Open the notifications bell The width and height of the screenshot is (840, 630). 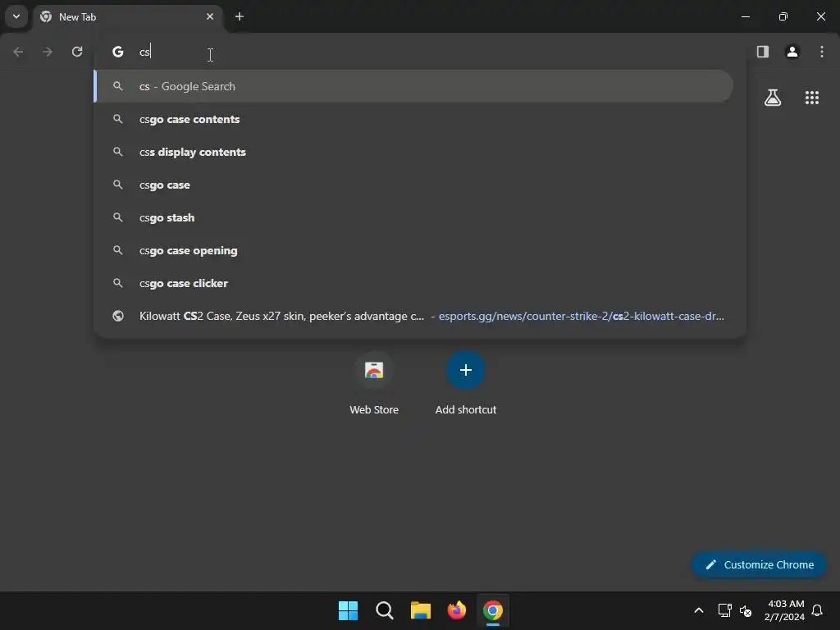[817, 610]
